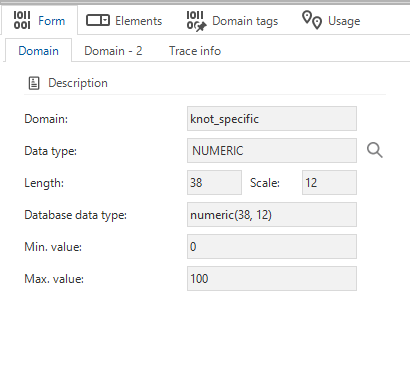
Task: Click the Data type lookup magnifier
Action: (x=375, y=150)
